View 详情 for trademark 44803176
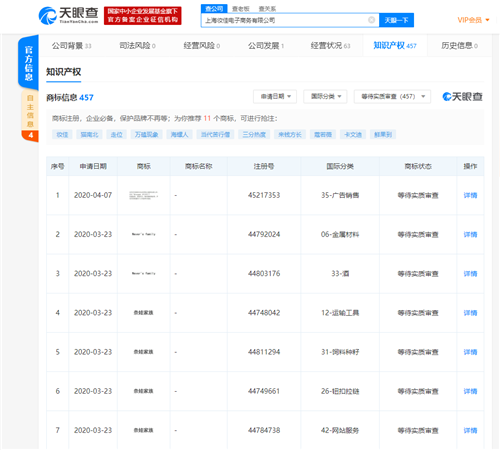 [470, 274]
